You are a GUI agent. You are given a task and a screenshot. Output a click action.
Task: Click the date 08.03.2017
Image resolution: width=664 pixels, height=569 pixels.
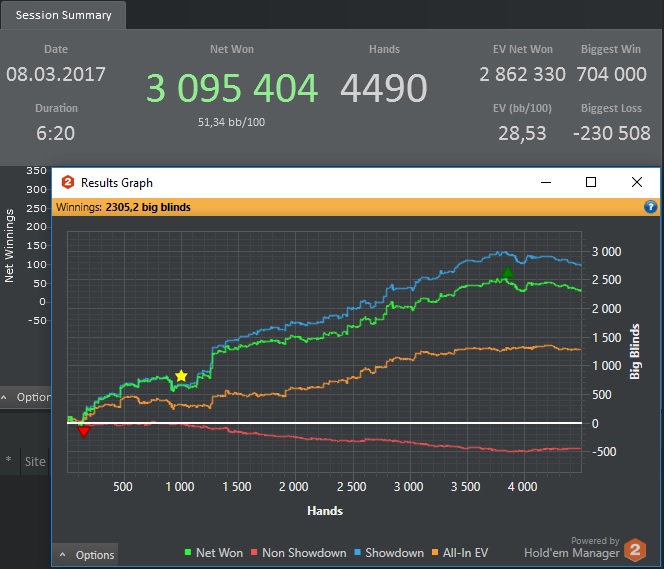56,74
